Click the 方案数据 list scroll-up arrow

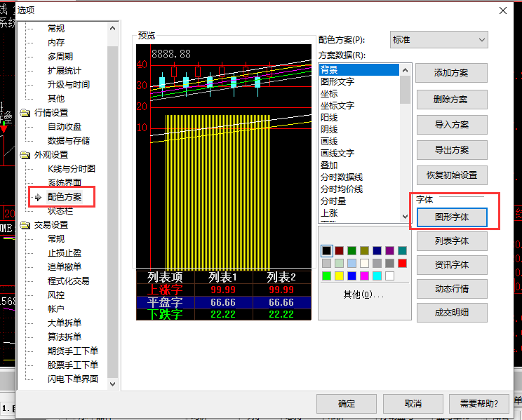(405, 70)
